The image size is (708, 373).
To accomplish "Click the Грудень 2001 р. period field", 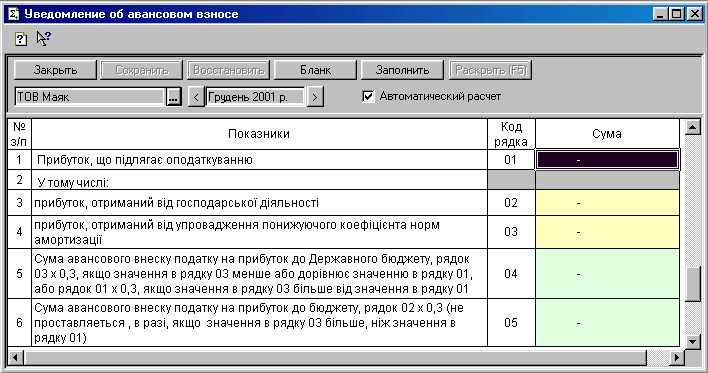I will point(255,97).
